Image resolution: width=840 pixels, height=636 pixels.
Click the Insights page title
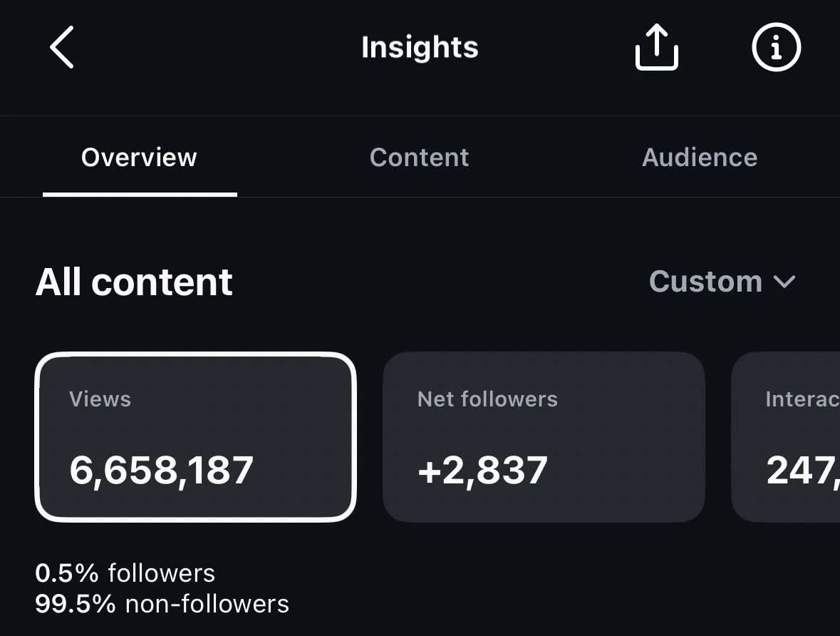click(x=420, y=47)
